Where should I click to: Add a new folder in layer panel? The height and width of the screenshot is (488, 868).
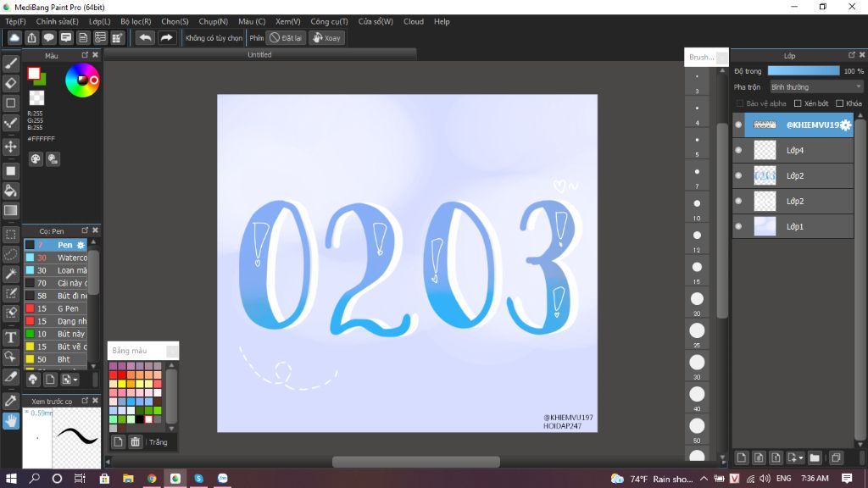pyautogui.click(x=815, y=457)
